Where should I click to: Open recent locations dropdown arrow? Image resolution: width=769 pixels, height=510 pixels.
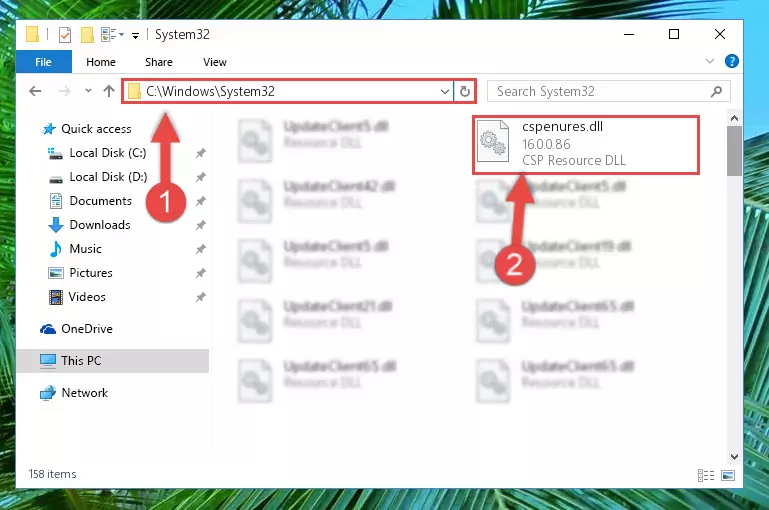[88, 91]
